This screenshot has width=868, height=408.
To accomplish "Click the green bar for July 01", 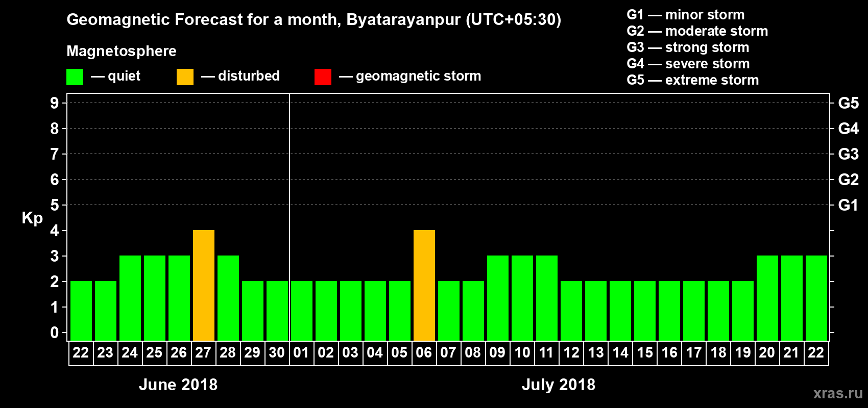I will coord(302,311).
